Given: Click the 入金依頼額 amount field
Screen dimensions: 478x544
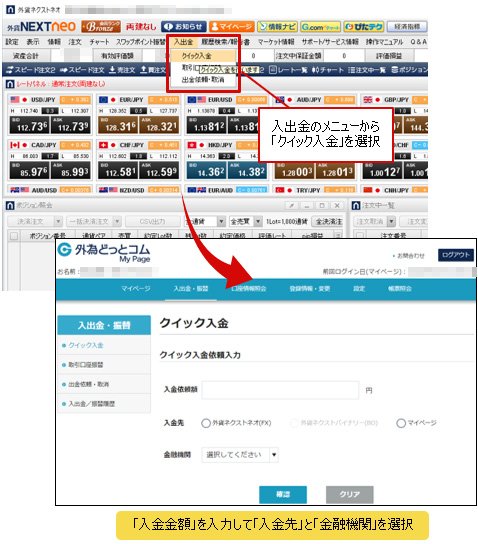Looking at the screenshot, I should tap(280, 390).
